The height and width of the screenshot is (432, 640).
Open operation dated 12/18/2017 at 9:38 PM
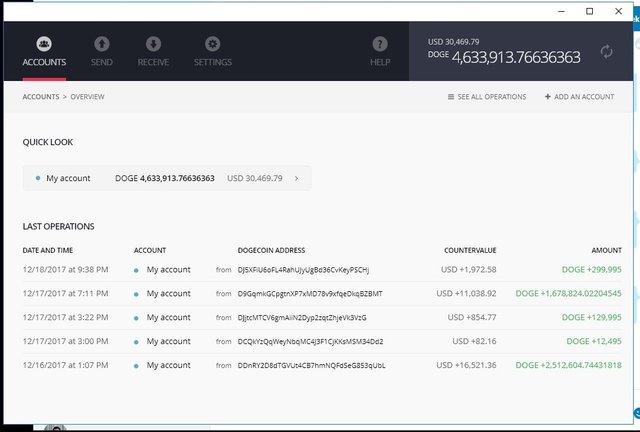pyautogui.click(x=65, y=269)
